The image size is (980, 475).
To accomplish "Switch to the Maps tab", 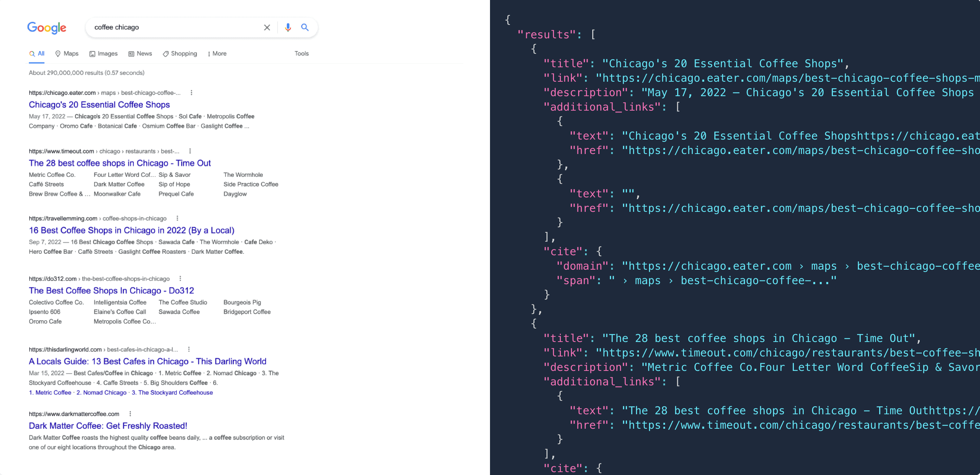I will tap(67, 54).
